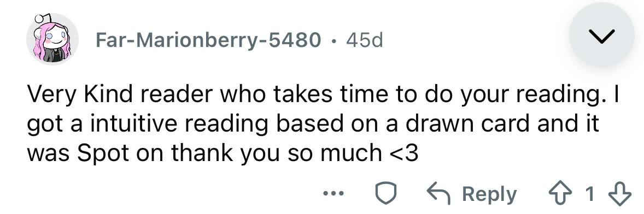Open the three-dot more options menu

335,194
